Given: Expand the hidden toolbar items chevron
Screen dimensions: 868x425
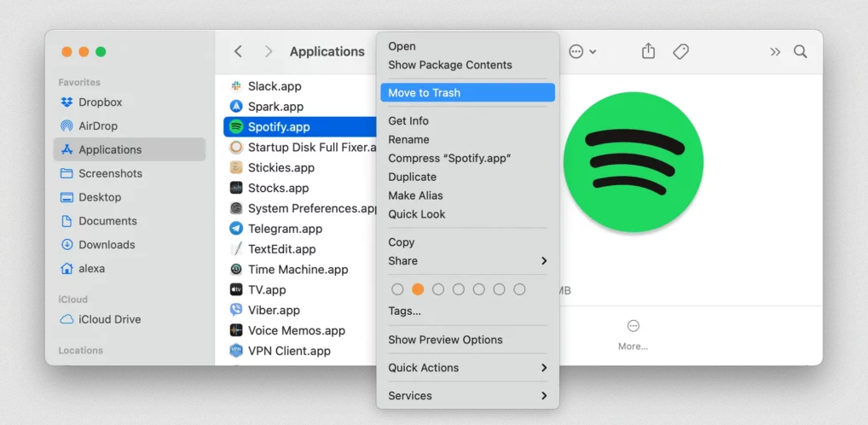Looking at the screenshot, I should pyautogui.click(x=775, y=51).
